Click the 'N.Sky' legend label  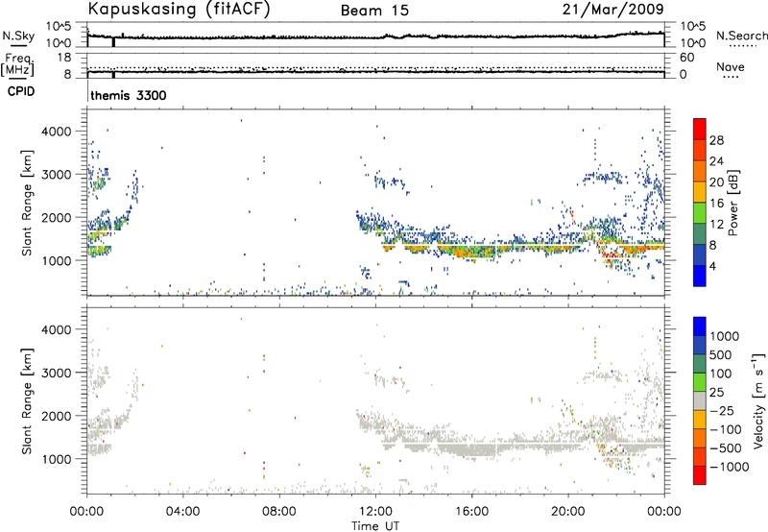(18, 36)
